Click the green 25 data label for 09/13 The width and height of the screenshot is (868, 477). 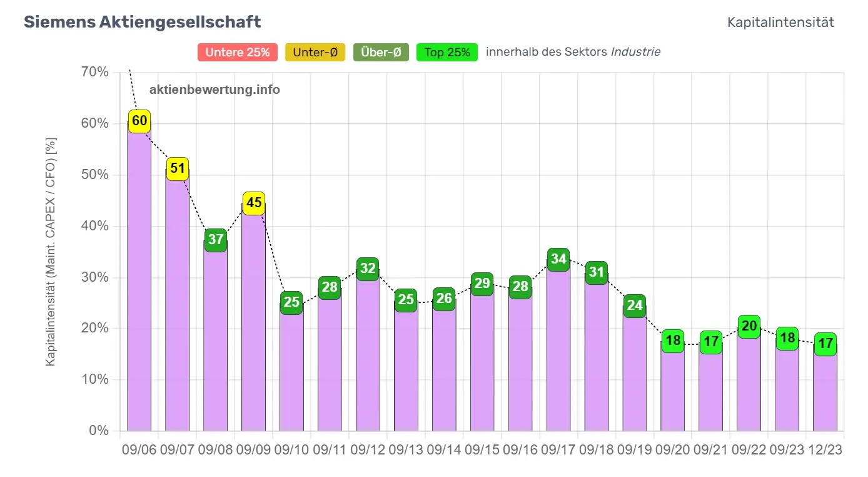coord(406,300)
